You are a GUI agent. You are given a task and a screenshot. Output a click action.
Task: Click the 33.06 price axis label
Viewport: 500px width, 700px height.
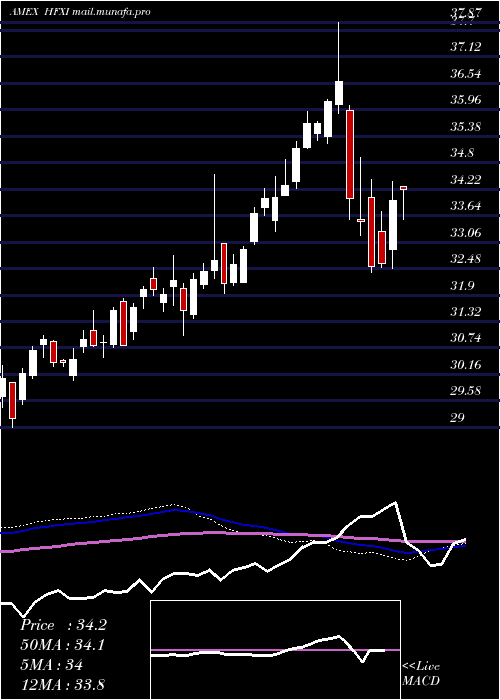point(466,233)
